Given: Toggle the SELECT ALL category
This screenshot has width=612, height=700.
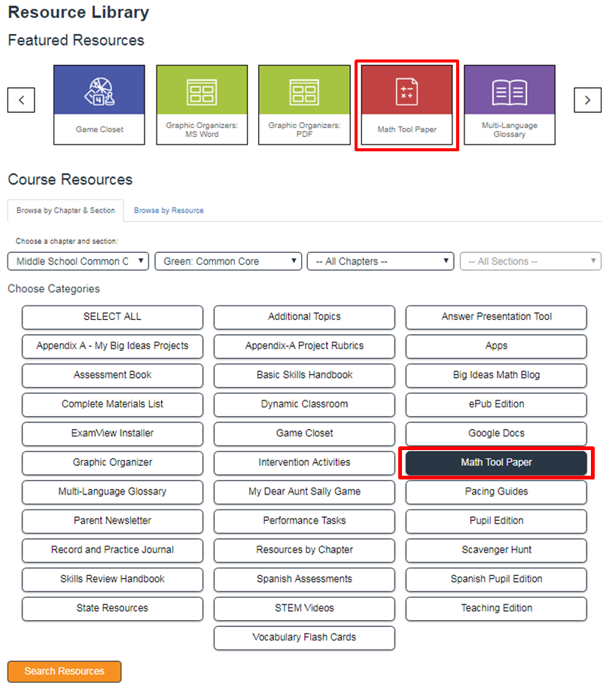Looking at the screenshot, I should (112, 317).
